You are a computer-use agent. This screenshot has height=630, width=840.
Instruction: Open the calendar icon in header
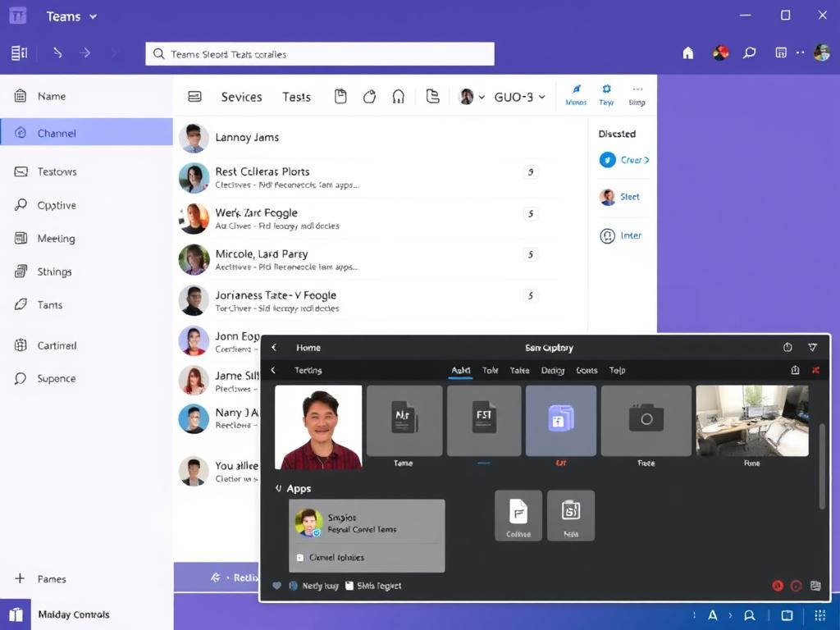pyautogui.click(x=781, y=52)
